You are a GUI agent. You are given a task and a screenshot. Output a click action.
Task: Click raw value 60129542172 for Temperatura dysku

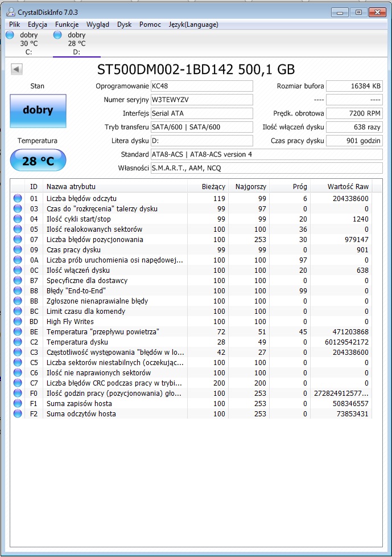(346, 342)
